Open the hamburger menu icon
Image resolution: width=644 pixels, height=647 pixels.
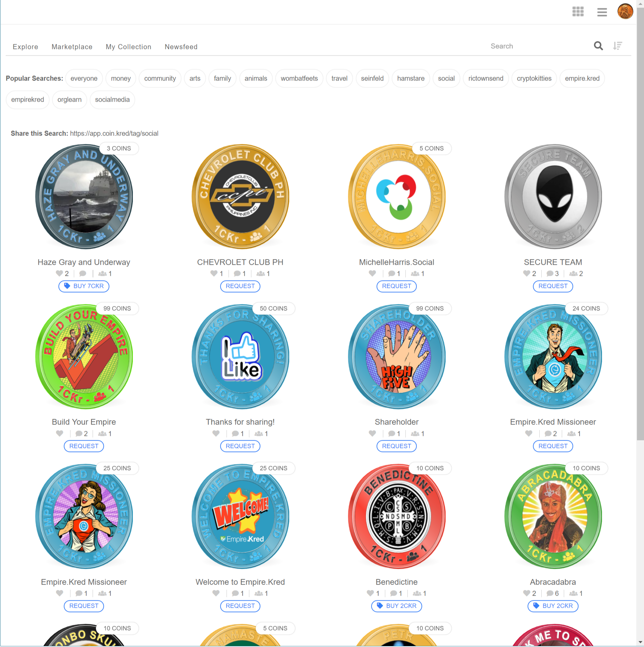(602, 12)
